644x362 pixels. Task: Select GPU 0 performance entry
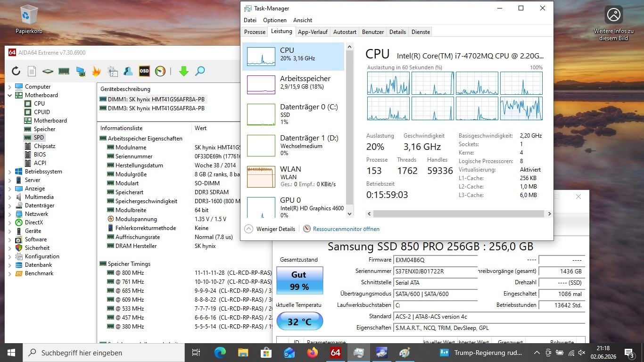[294, 207]
